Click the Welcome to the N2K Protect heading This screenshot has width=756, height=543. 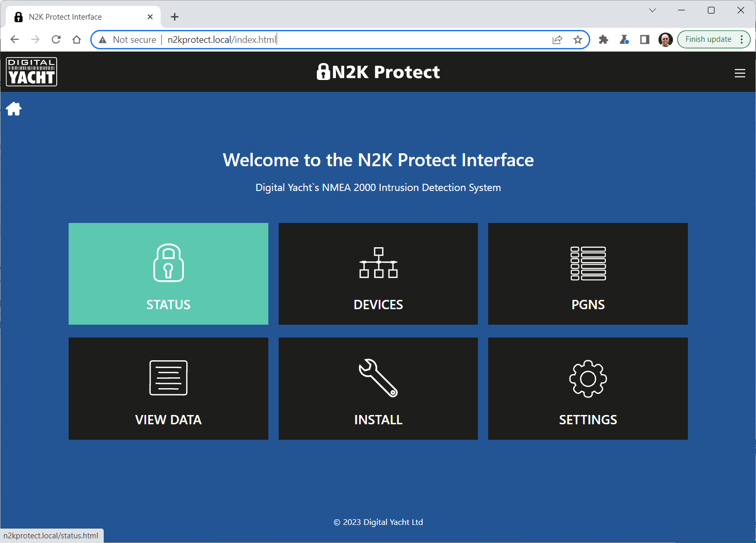tap(378, 160)
